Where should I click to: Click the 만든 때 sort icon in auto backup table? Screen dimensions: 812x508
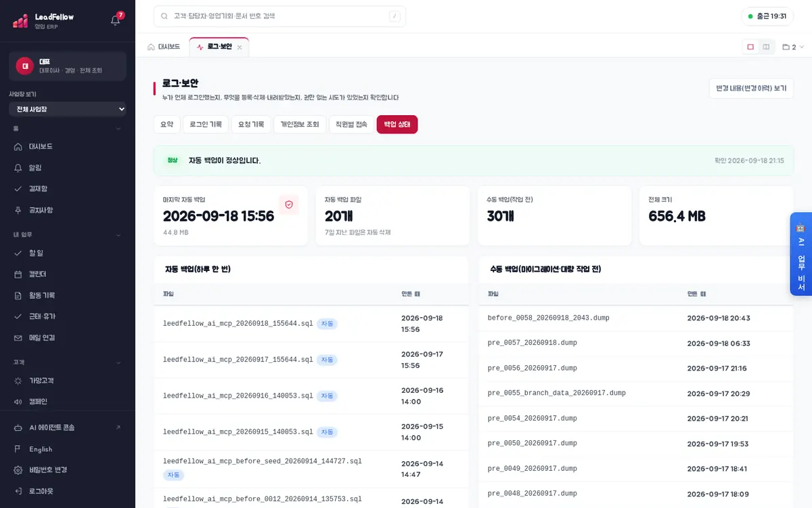(x=417, y=294)
